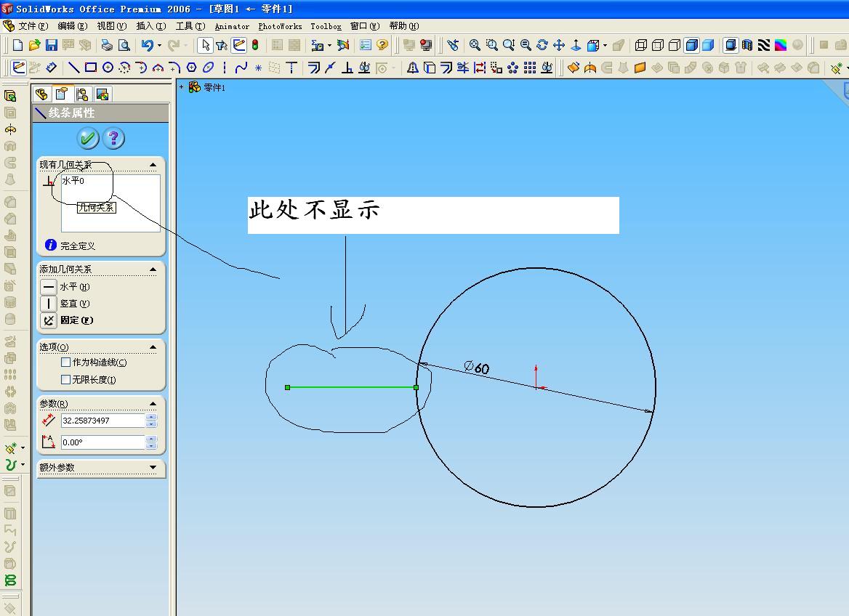Switch to Shaded With Edges display

(691, 46)
